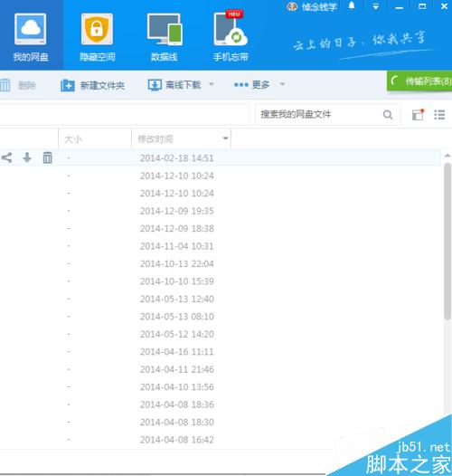Select row dated 2014-04-10 13:56
The width and height of the screenshot is (452, 476).
pyautogui.click(x=221, y=387)
